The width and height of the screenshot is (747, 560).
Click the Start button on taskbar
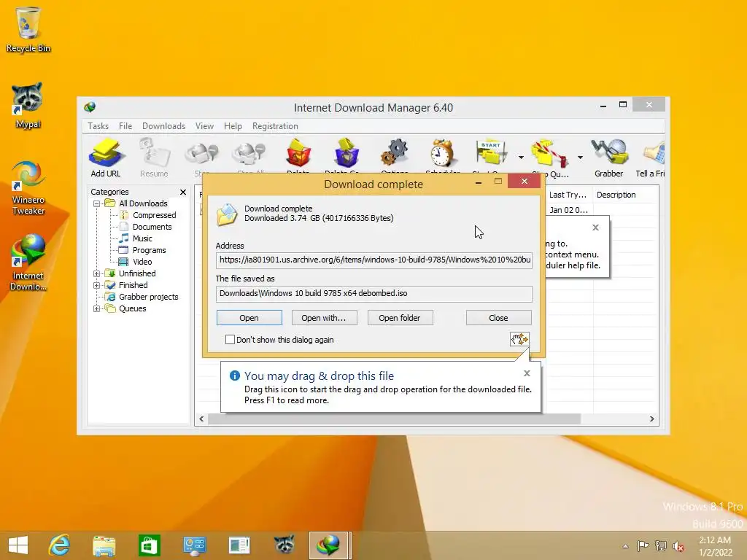click(x=18, y=545)
